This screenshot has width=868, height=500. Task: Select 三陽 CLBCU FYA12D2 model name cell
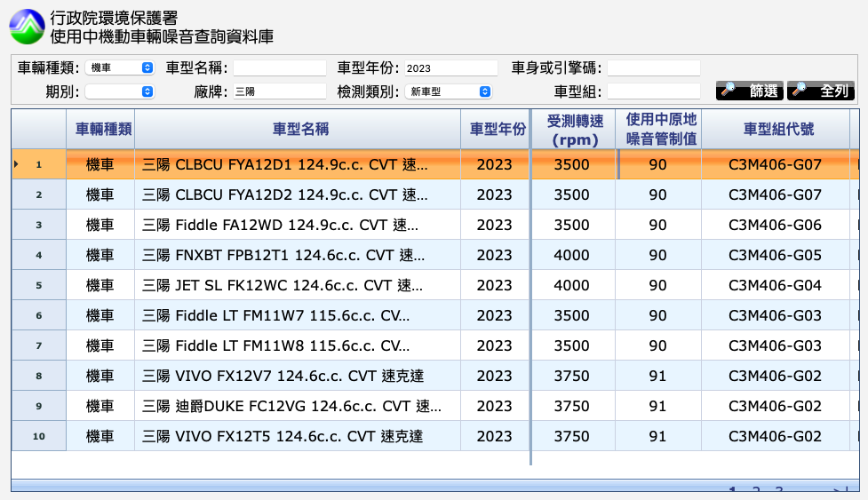pyautogui.click(x=298, y=194)
